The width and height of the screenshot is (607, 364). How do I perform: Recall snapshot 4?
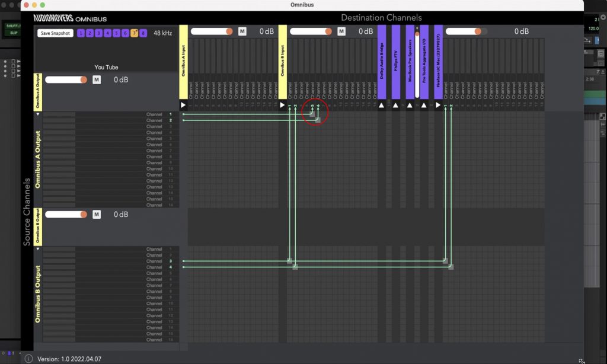point(107,33)
